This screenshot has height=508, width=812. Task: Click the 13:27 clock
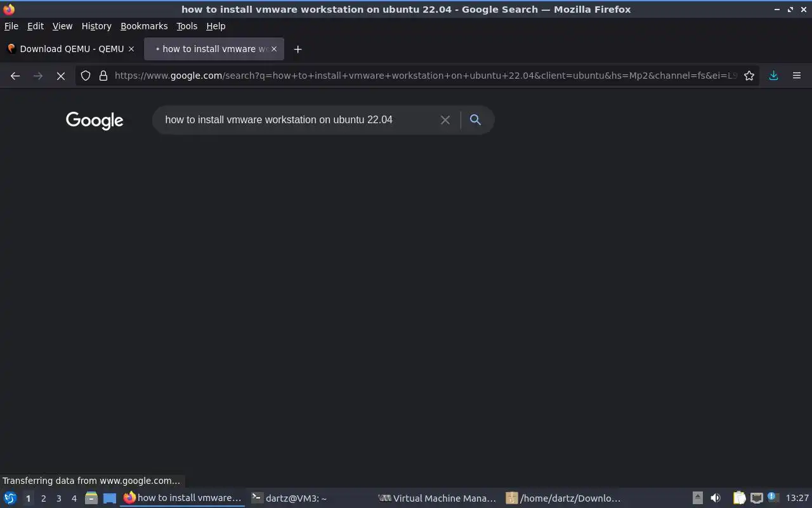(797, 498)
